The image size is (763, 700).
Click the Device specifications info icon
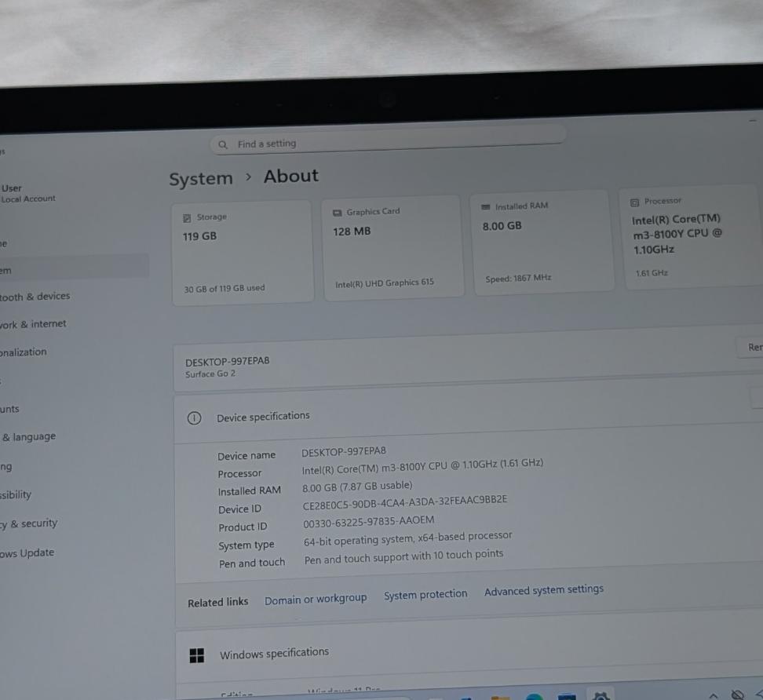pos(194,418)
